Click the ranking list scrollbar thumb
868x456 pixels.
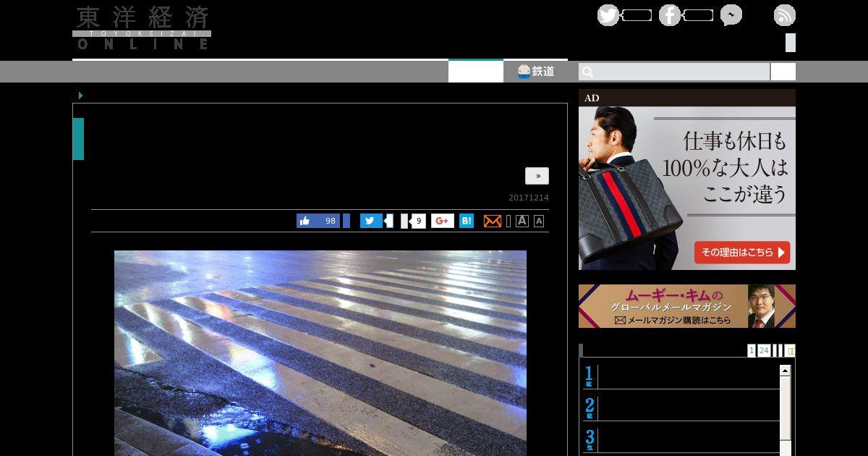786,408
